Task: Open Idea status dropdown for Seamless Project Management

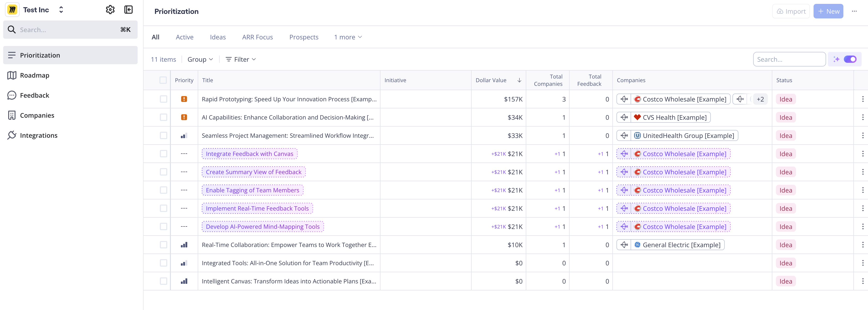Action: pyautogui.click(x=786, y=136)
